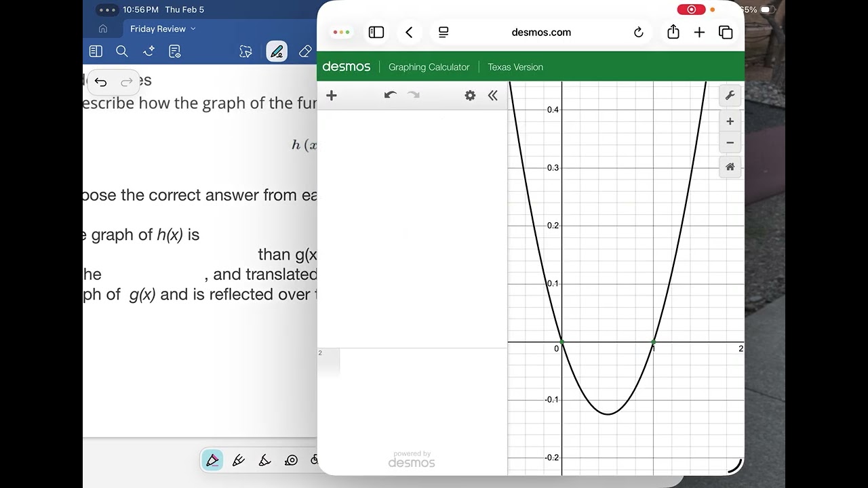Click into expression line 2
This screenshot has height=488, width=868.
click(412, 363)
